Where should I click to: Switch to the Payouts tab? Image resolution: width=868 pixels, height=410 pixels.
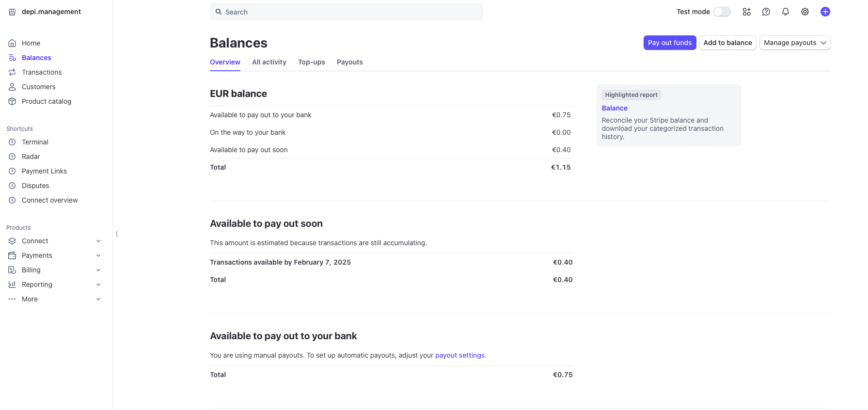350,62
